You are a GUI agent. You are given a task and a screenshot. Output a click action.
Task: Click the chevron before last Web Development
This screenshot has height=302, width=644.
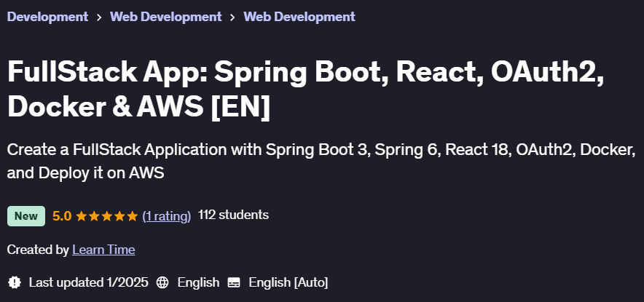pyautogui.click(x=232, y=17)
